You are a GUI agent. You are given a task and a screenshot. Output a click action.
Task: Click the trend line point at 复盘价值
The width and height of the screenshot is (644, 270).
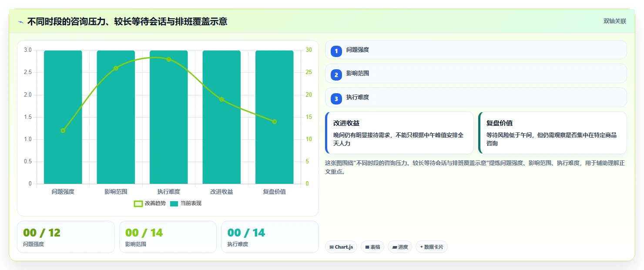pos(275,121)
